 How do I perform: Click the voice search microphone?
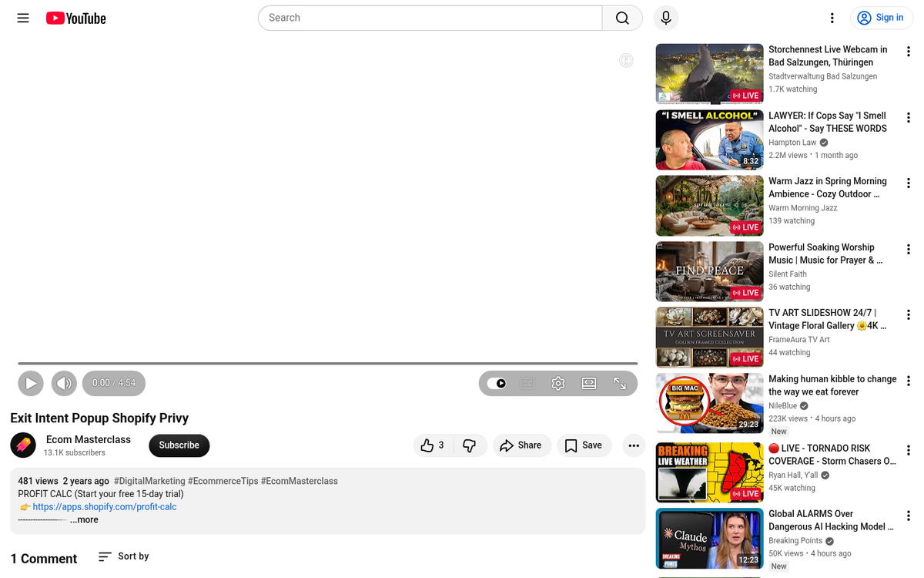click(x=665, y=18)
